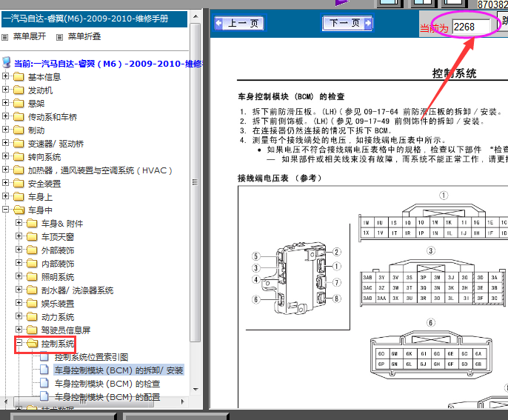Image resolution: width=508 pixels, height=420 pixels.
Task: Open the 变速器/驱动桥 folder label
Action: pyautogui.click(x=56, y=144)
